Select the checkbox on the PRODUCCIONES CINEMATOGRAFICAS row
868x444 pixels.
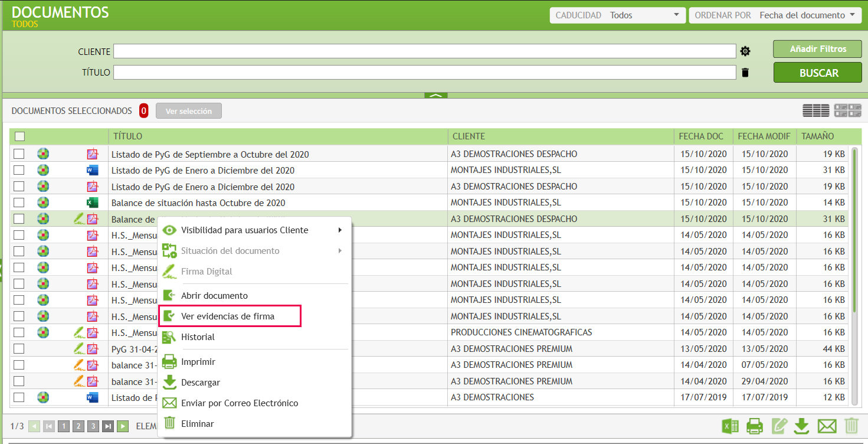19,332
